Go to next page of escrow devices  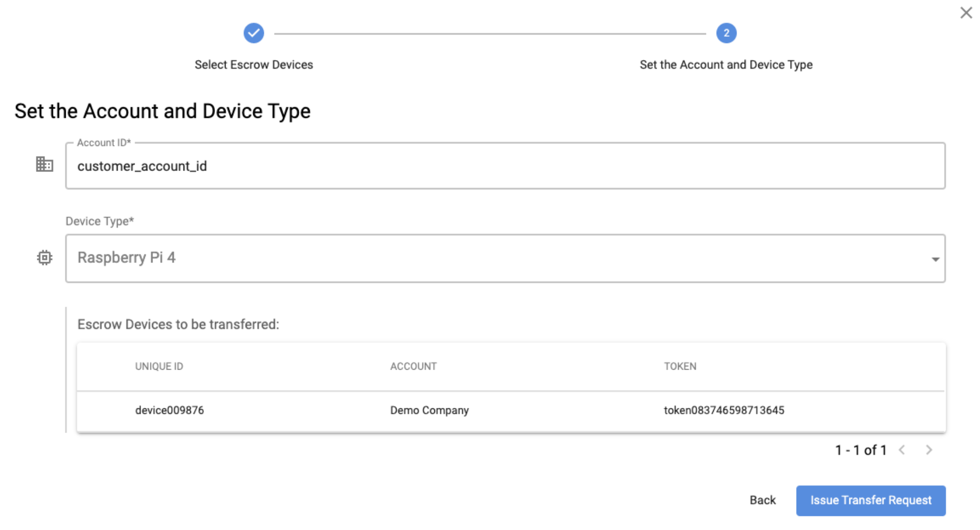pyautogui.click(x=929, y=450)
